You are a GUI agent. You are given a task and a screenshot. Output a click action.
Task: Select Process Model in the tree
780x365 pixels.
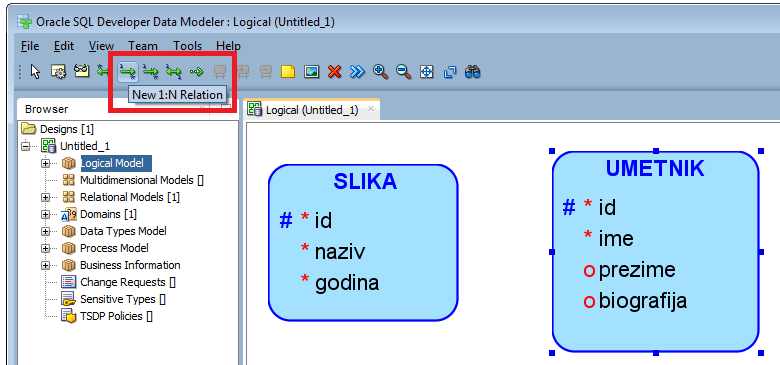[x=114, y=248]
